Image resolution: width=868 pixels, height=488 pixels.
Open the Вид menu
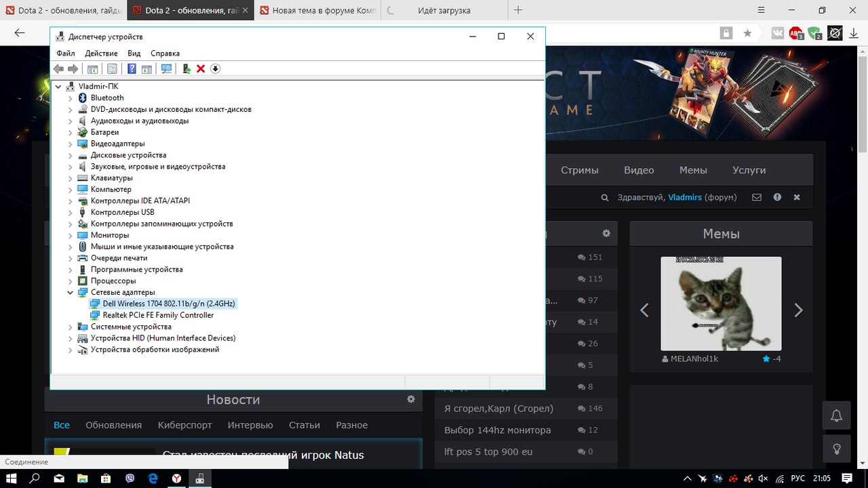click(x=134, y=54)
